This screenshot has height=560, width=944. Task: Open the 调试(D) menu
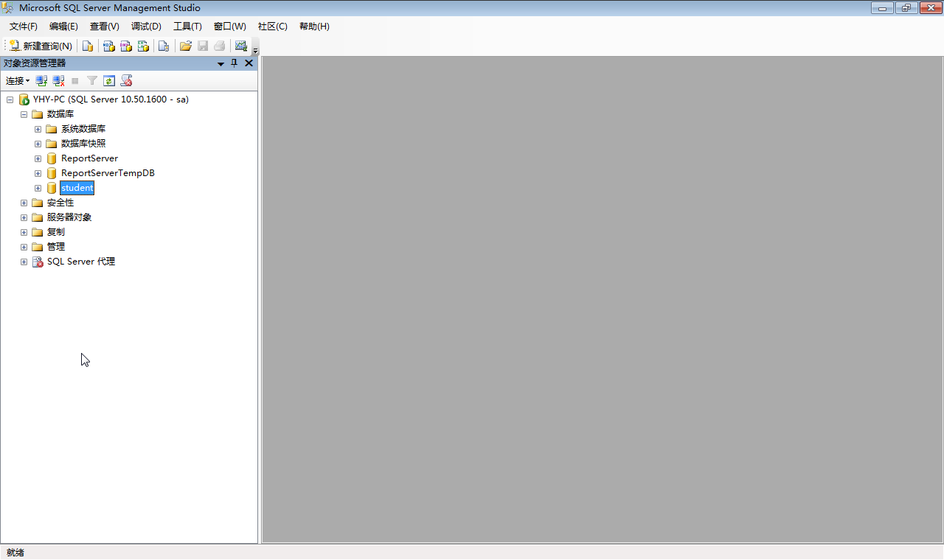(x=146, y=27)
